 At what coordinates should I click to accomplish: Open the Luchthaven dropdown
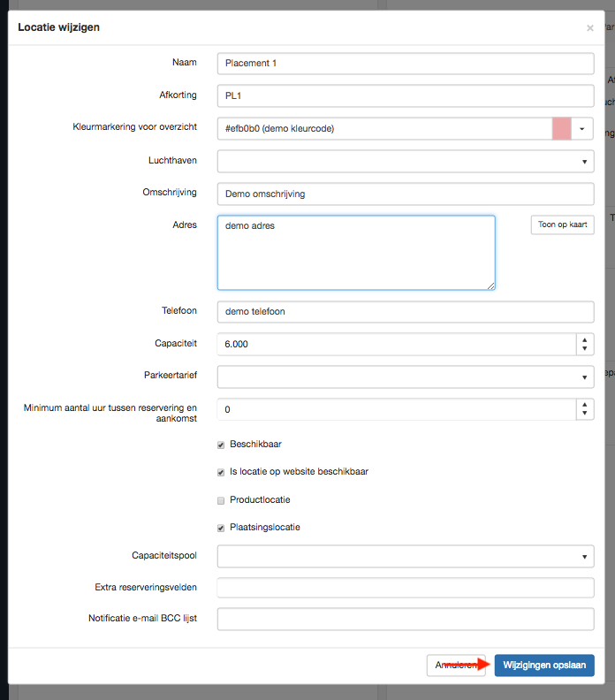click(x=406, y=161)
